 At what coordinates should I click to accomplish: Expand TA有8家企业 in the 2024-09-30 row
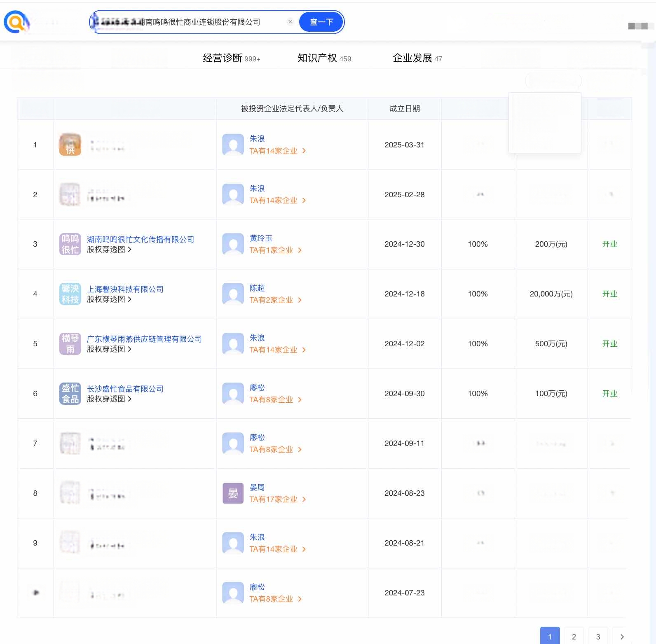(276, 400)
